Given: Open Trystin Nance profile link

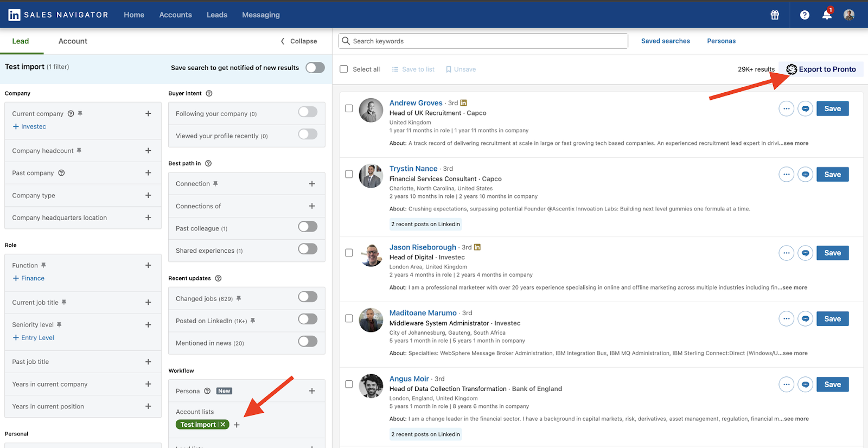Looking at the screenshot, I should pos(413,169).
